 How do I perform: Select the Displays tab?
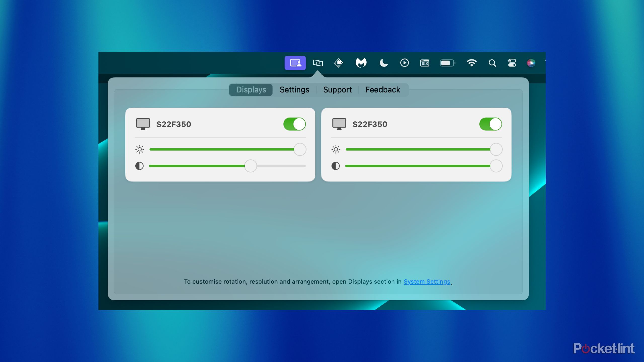click(251, 90)
